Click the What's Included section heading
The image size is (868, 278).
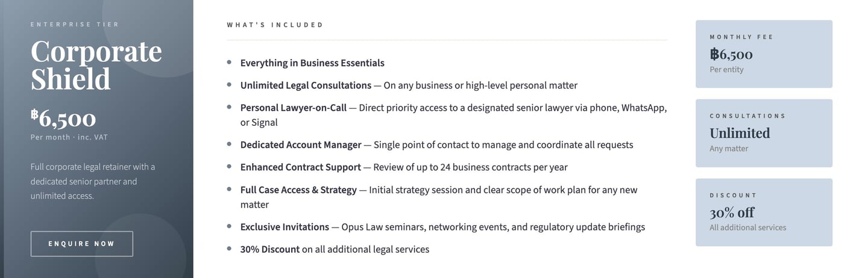275,25
